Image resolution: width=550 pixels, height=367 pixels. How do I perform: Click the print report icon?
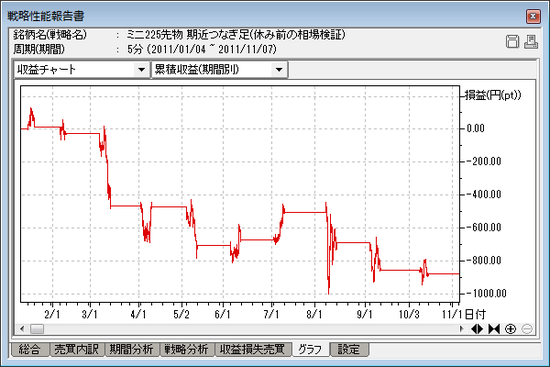[x=531, y=42]
